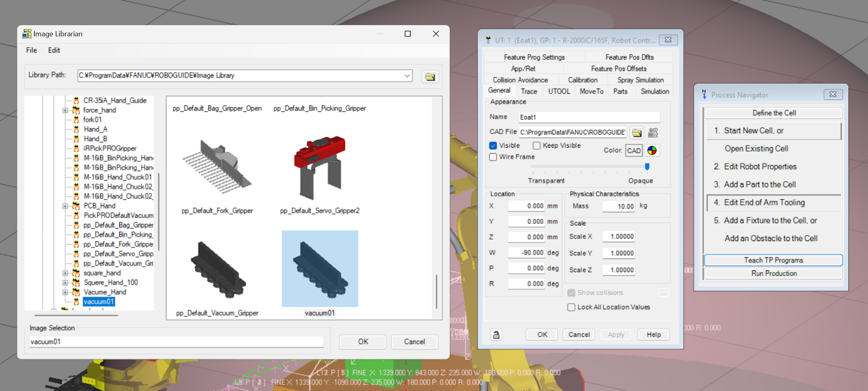Click the PickPRODefaultVacuum tree icon
Screen dimensions: 868x391
click(76, 216)
